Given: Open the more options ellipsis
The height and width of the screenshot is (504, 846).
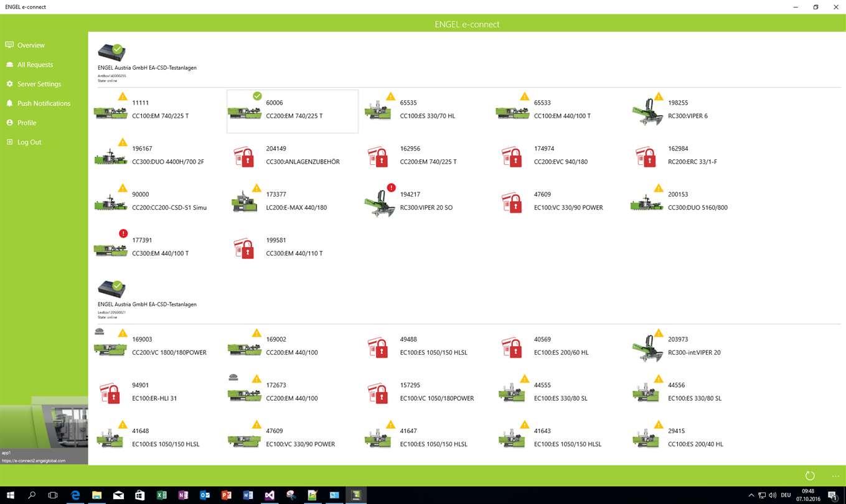Looking at the screenshot, I should 835,476.
